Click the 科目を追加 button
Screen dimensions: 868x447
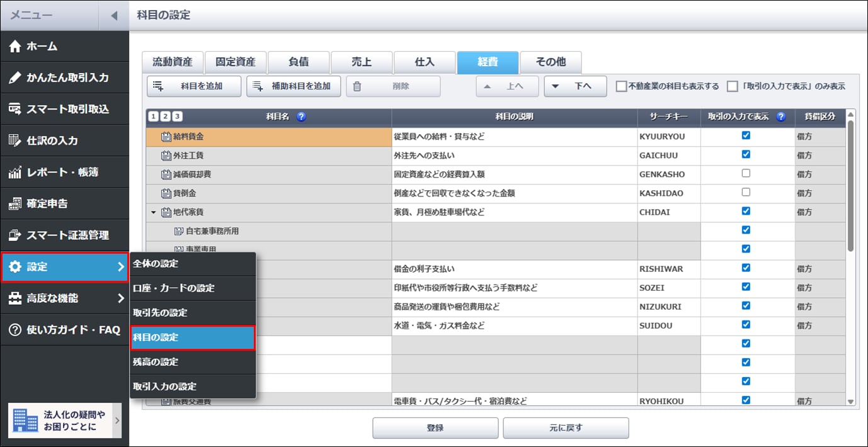(x=194, y=86)
